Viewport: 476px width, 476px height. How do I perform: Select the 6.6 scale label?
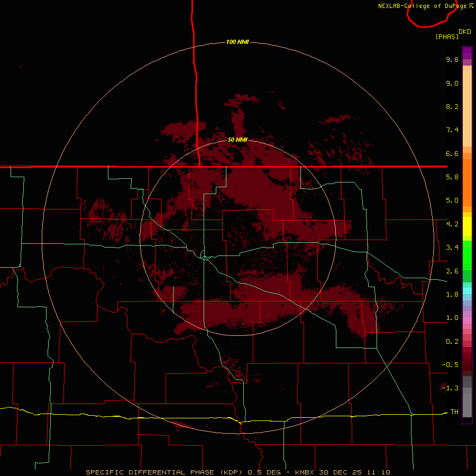coord(452,153)
